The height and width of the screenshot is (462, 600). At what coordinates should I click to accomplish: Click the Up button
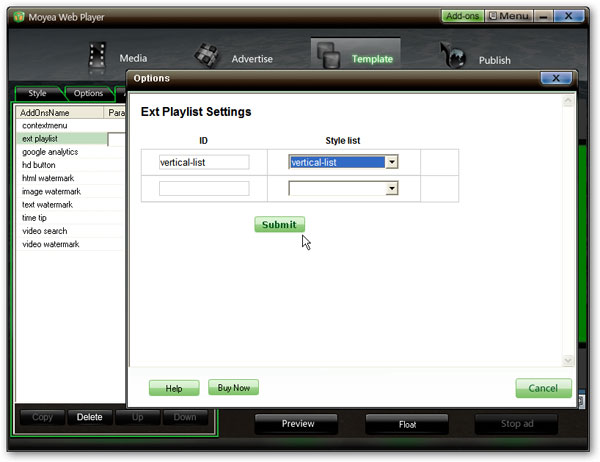point(138,417)
